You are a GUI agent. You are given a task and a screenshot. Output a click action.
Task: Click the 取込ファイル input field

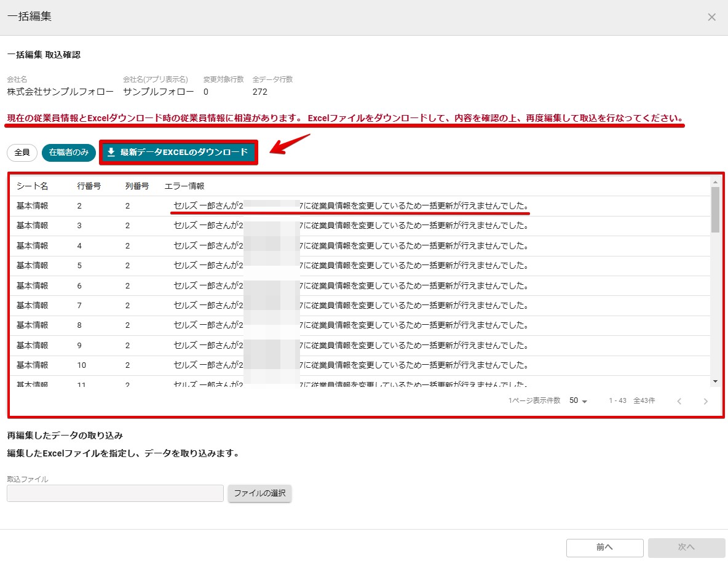pos(114,493)
